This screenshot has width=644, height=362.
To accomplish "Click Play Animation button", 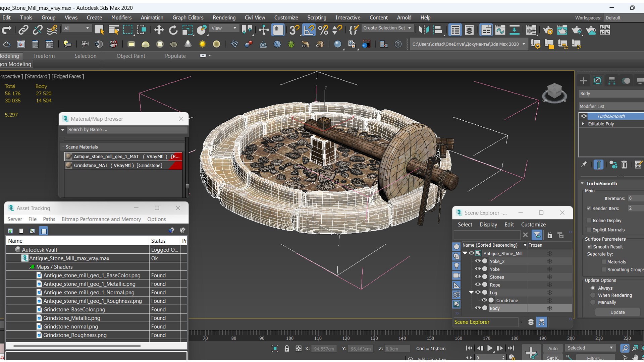I will point(490,349).
